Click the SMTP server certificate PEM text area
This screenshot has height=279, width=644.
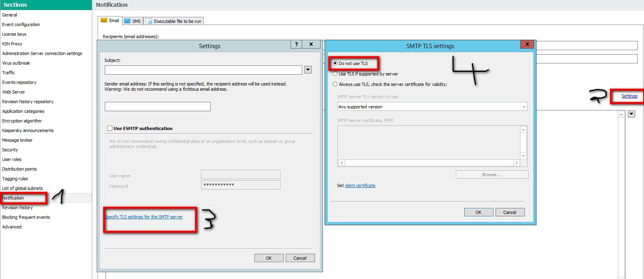click(429, 143)
